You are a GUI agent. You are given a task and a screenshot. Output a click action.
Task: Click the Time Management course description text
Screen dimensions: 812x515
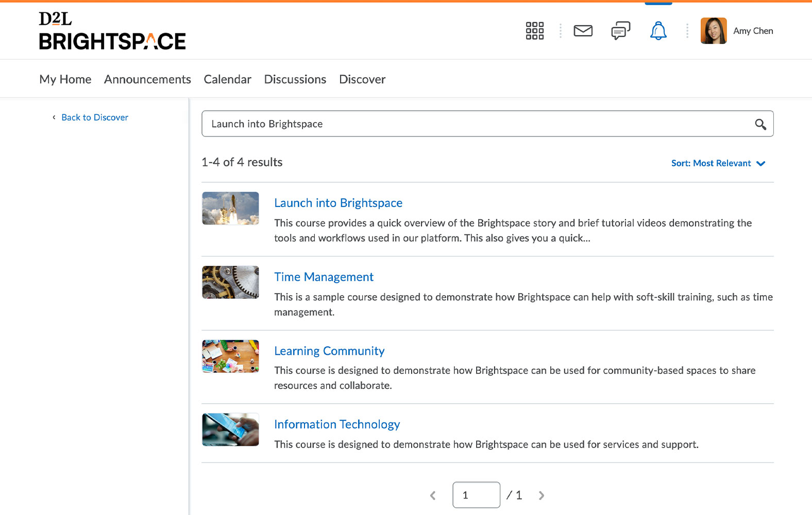point(523,304)
